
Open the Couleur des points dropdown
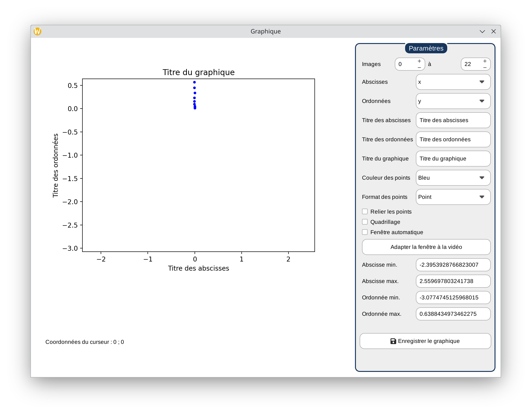[x=453, y=178]
